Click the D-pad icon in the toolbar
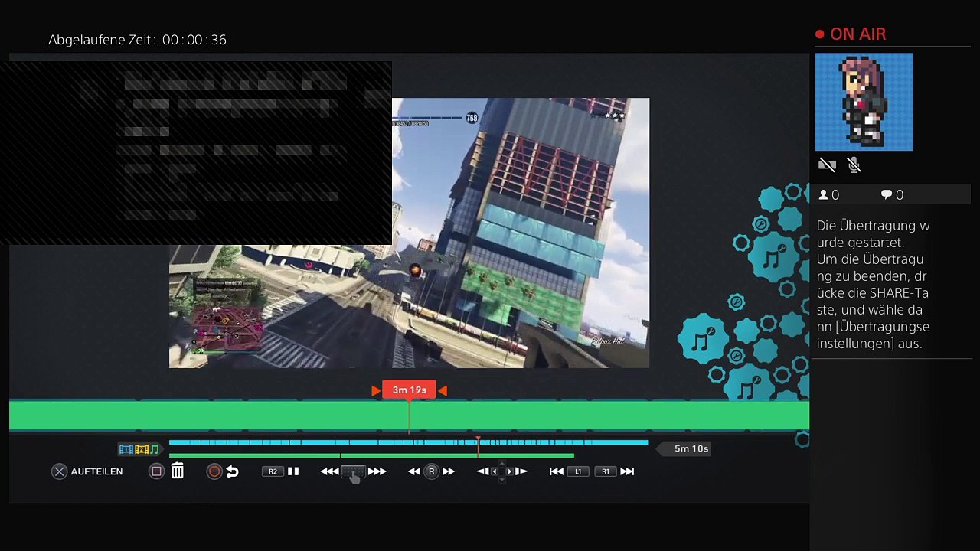The image size is (980, 551). pyautogui.click(x=501, y=471)
